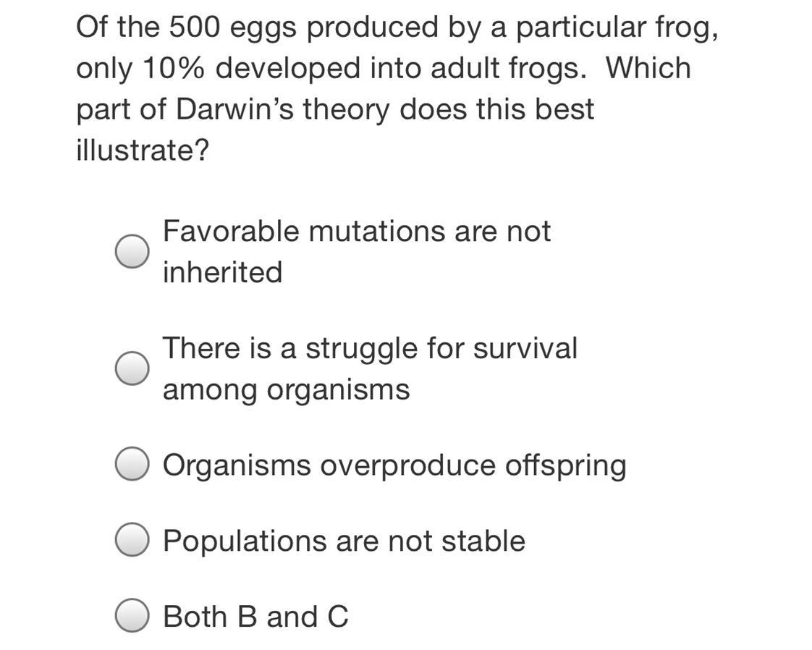The image size is (812, 650).
Task: Click the word 'illustrate?' in the question
Action: (x=143, y=151)
